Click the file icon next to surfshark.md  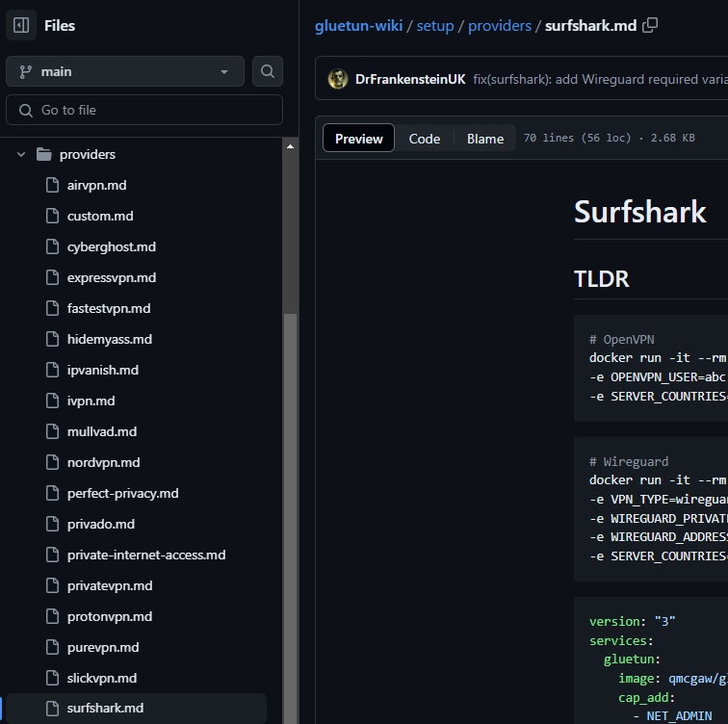click(52, 709)
